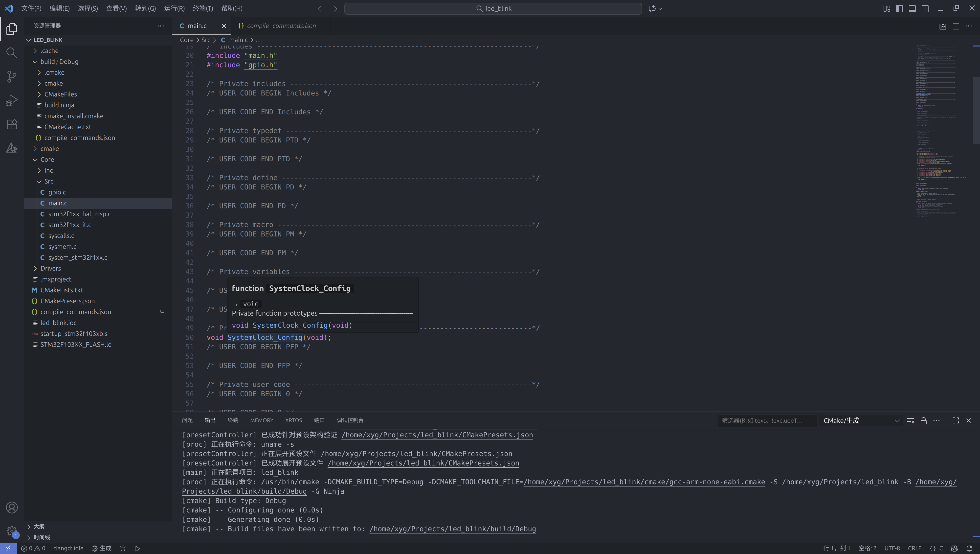This screenshot has height=554, width=980.
Task: Collapse the Src folder
Action: (x=49, y=181)
